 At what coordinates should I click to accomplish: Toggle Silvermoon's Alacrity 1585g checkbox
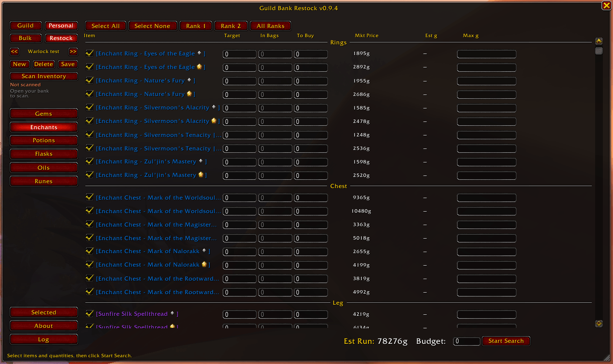point(90,108)
